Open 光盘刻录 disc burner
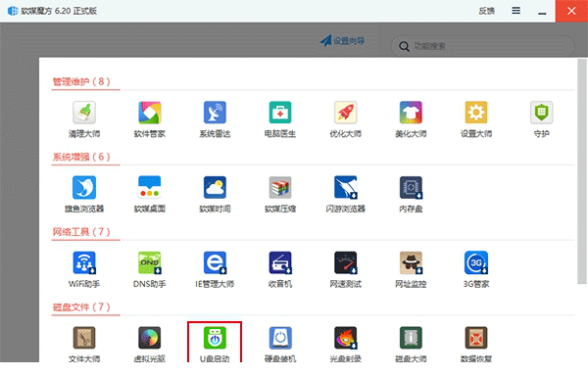588x376 pixels. (345, 344)
